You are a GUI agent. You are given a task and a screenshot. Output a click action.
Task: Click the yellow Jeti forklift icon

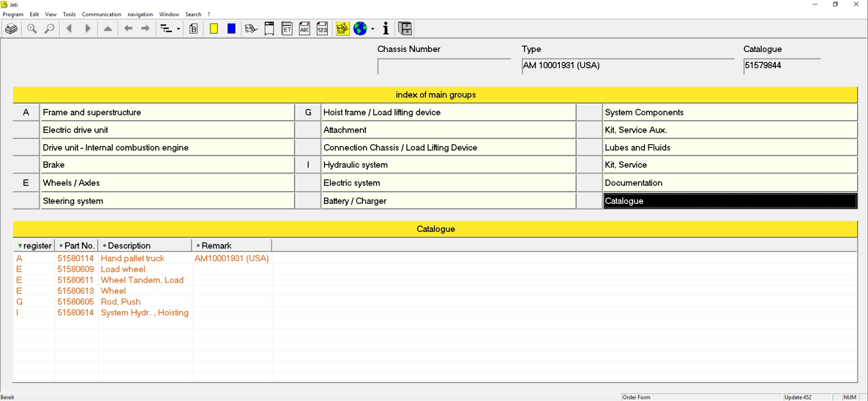[342, 29]
